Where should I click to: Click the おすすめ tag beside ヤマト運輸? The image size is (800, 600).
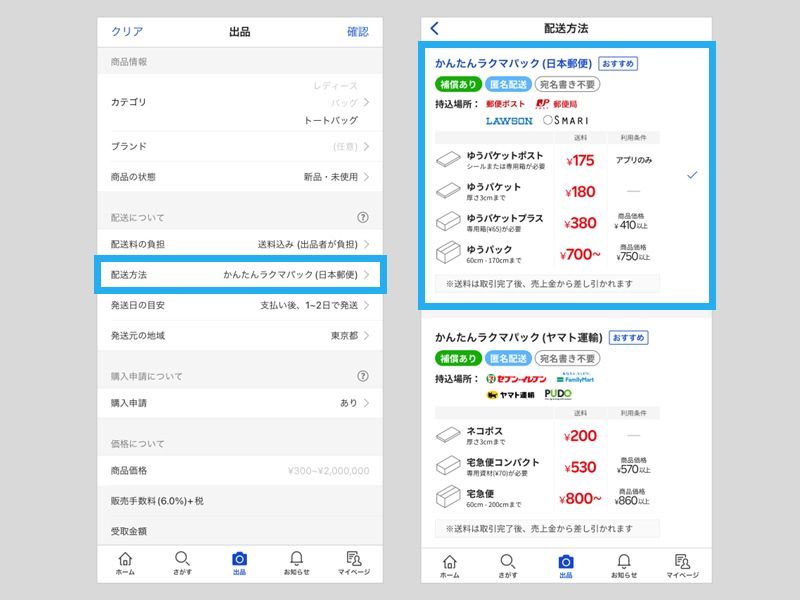[x=629, y=338]
